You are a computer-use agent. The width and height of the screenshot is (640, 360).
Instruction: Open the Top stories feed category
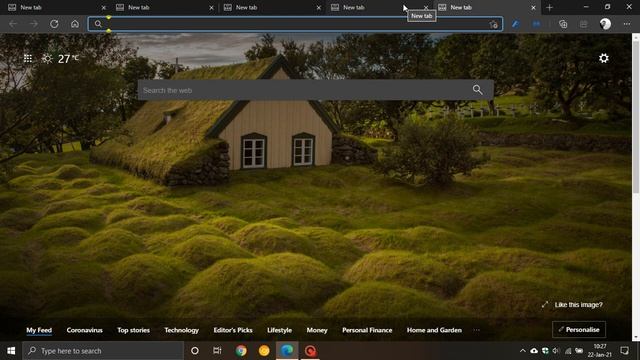click(x=133, y=330)
